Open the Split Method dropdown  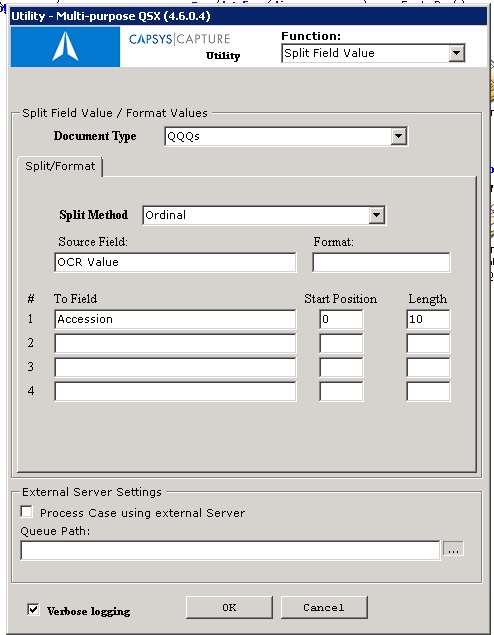376,215
